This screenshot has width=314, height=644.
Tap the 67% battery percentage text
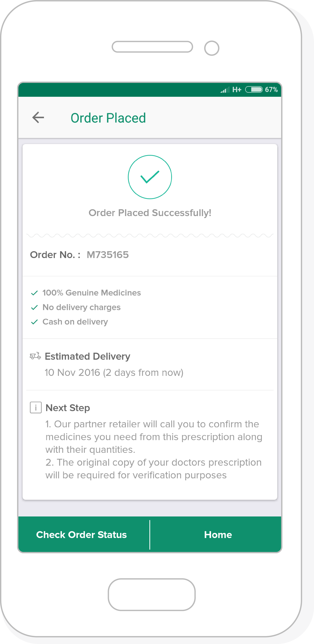(271, 90)
